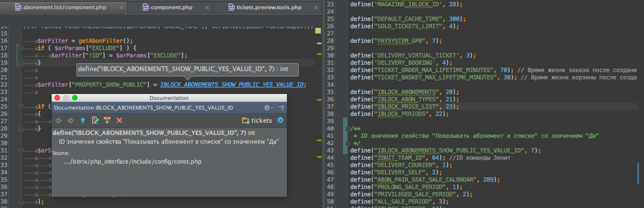Click the orange auto-update from source icon

point(107,120)
